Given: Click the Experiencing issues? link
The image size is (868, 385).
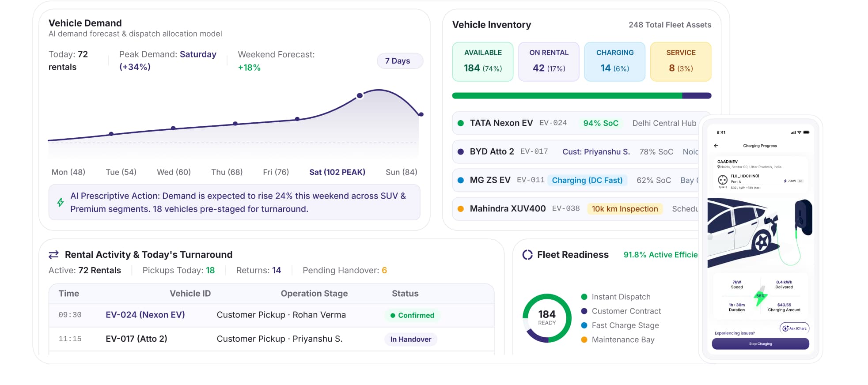Looking at the screenshot, I should click(x=735, y=333).
